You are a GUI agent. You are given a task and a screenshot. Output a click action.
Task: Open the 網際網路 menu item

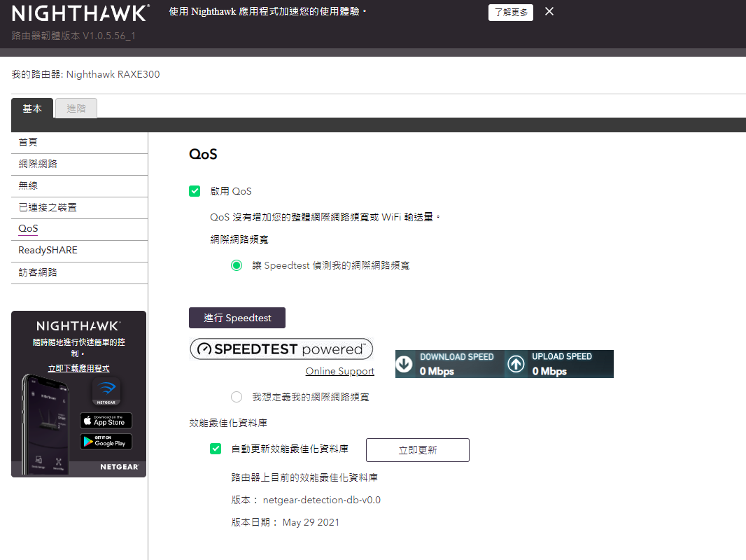80,164
